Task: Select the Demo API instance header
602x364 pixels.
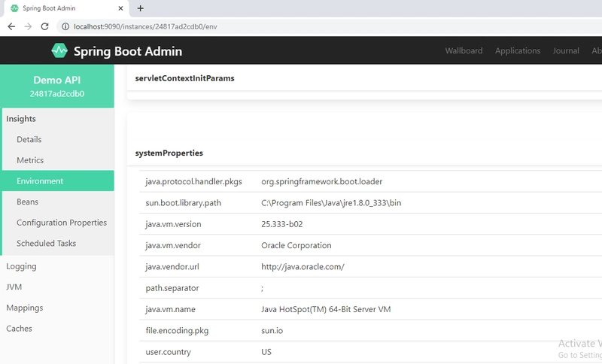Action: (x=57, y=86)
